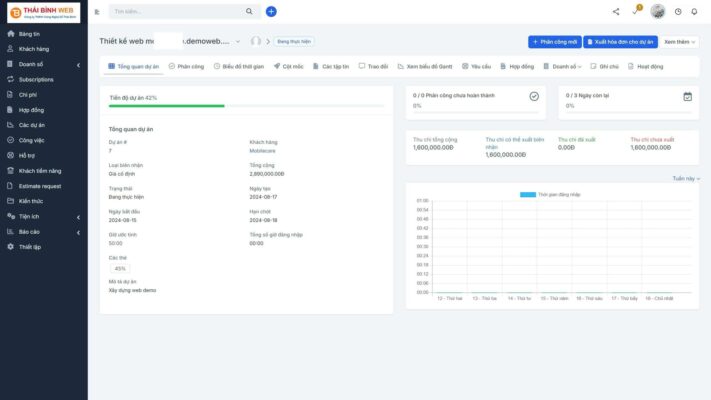Click the calendar icon on days card
This screenshot has height=400, width=711.
click(x=687, y=96)
